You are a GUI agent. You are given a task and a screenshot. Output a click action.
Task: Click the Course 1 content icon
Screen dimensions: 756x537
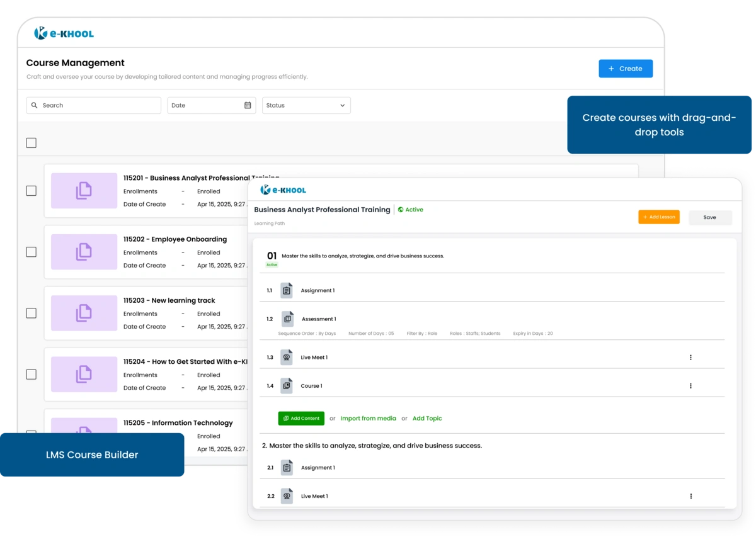pos(287,385)
